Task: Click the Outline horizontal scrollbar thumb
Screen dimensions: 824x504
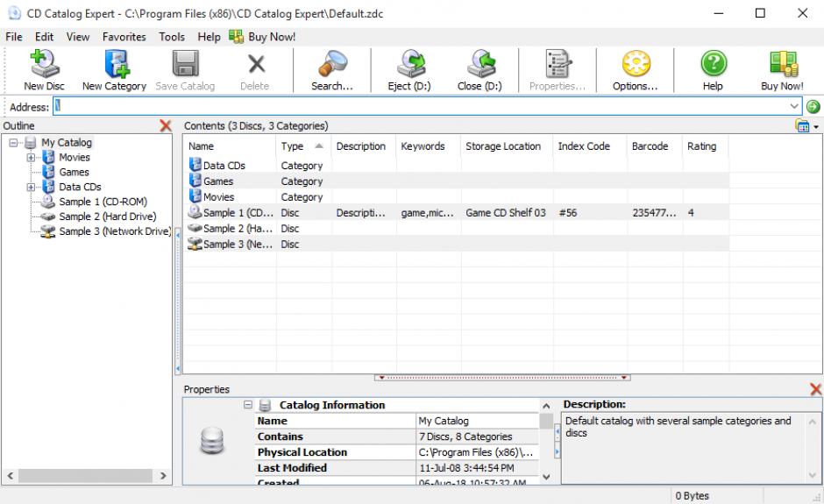Action: [x=86, y=476]
